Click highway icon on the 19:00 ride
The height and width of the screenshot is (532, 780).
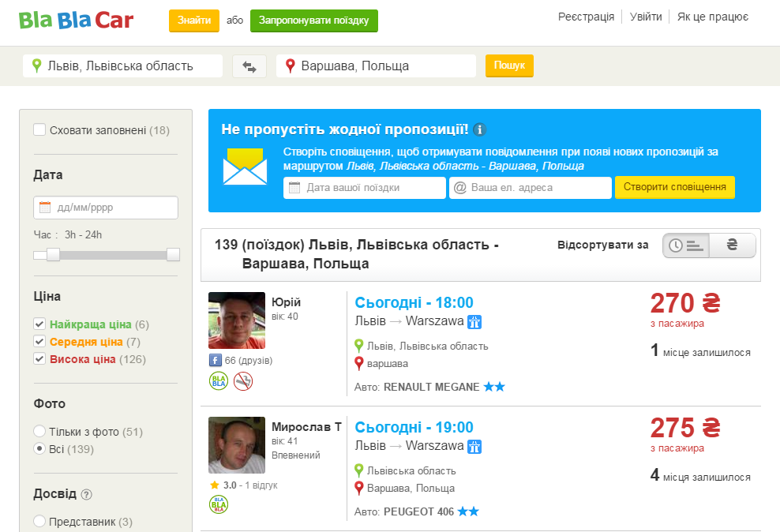[474, 447]
